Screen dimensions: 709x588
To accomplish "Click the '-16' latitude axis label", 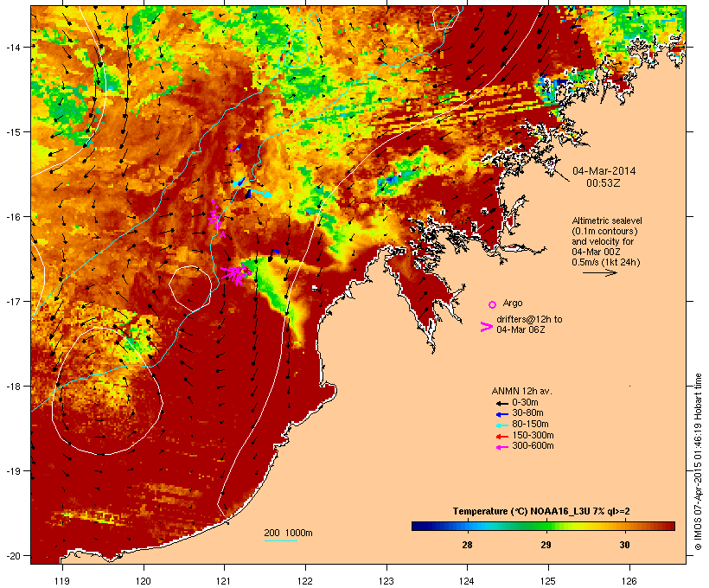I will click(12, 217).
